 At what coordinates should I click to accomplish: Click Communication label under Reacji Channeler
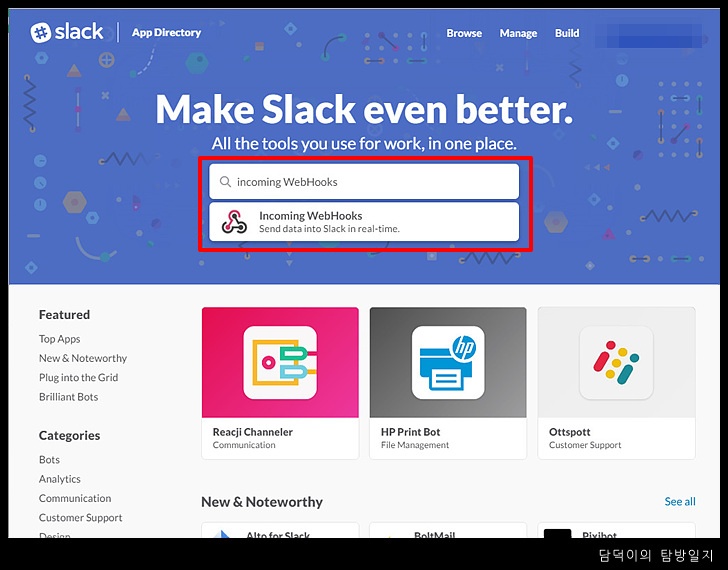point(244,445)
